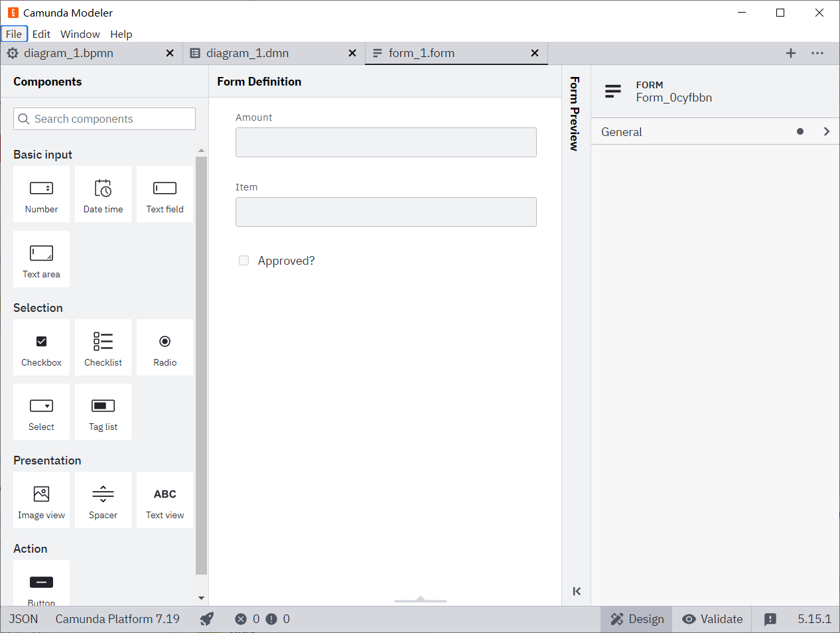Viewport: 840px width, 633px height.
Task: Select the Text field component
Action: click(x=165, y=194)
